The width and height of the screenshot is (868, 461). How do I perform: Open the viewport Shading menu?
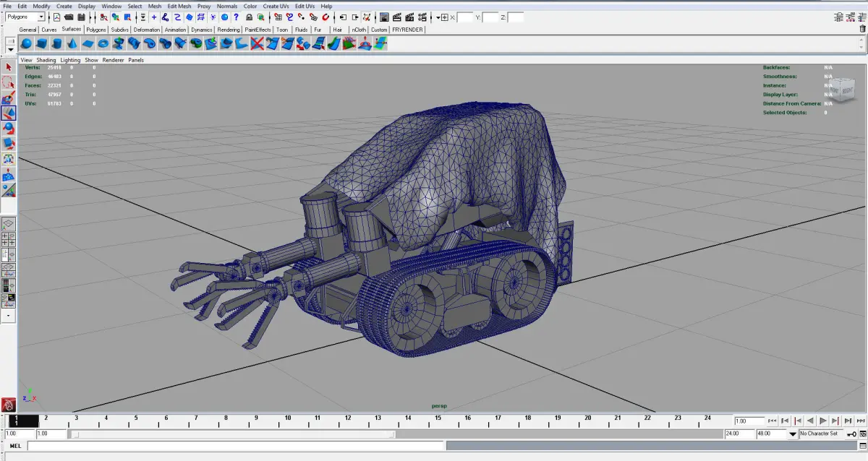(46, 60)
